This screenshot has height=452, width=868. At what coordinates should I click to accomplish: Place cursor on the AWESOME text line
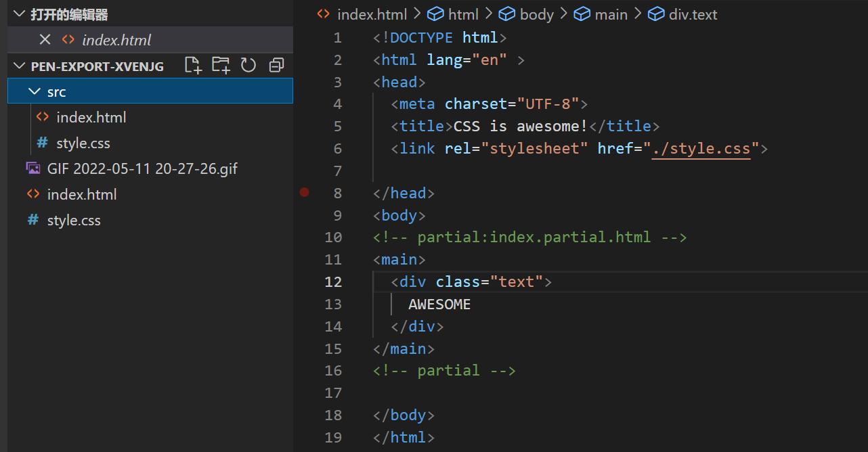point(439,304)
